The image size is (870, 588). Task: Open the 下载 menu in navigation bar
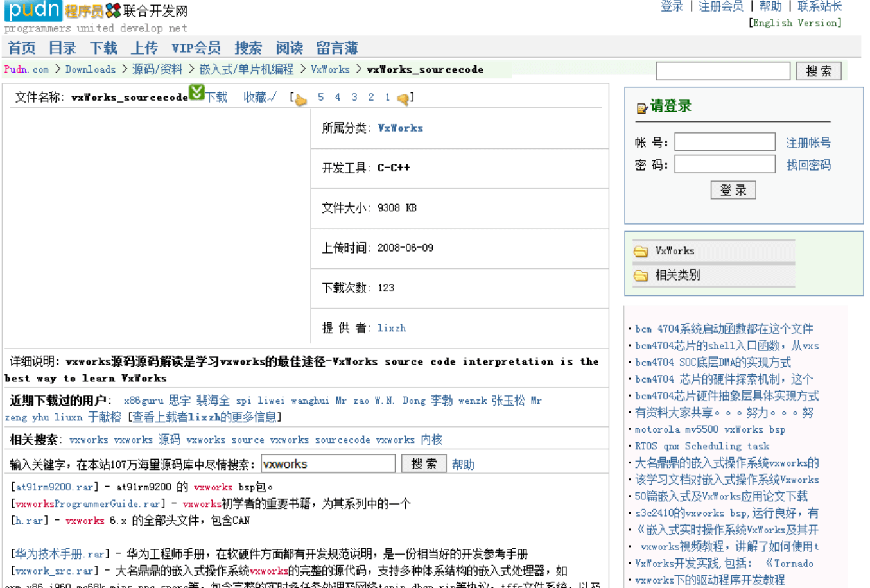click(x=103, y=48)
